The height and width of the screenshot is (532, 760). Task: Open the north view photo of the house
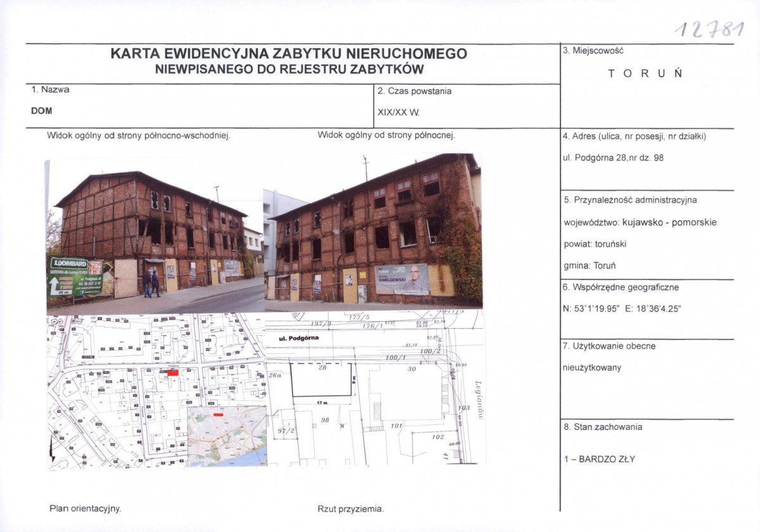[374, 232]
